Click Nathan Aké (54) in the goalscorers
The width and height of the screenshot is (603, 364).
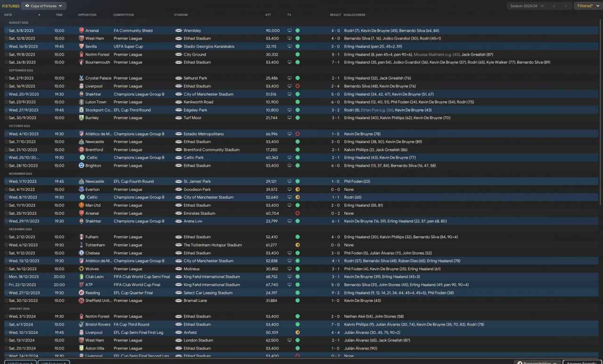click(x=359, y=316)
